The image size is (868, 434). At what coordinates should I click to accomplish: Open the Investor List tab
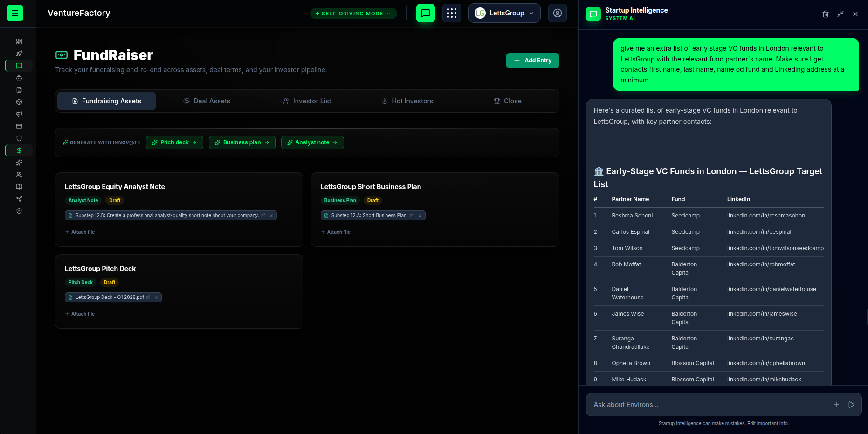[x=307, y=101]
